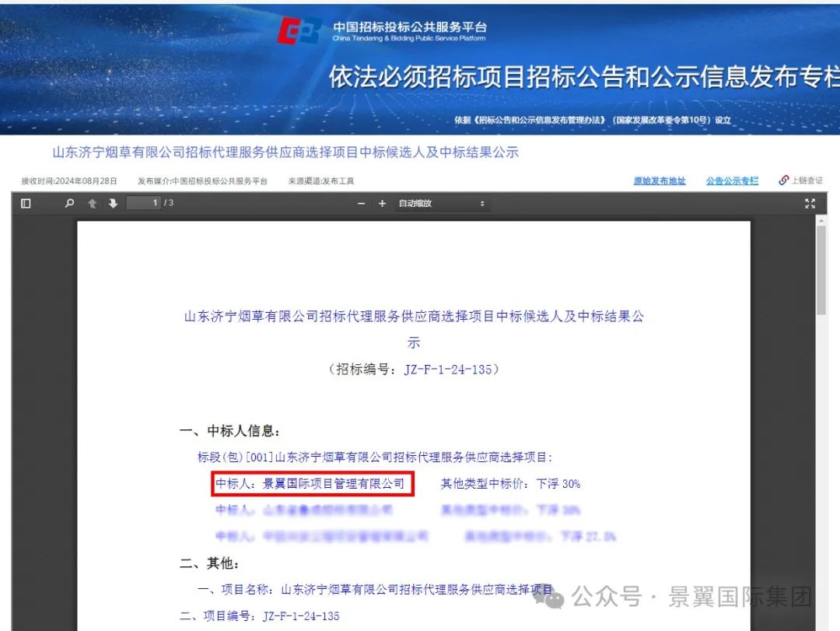
Task: Click the announcement title above the viewer
Action: [x=285, y=152]
